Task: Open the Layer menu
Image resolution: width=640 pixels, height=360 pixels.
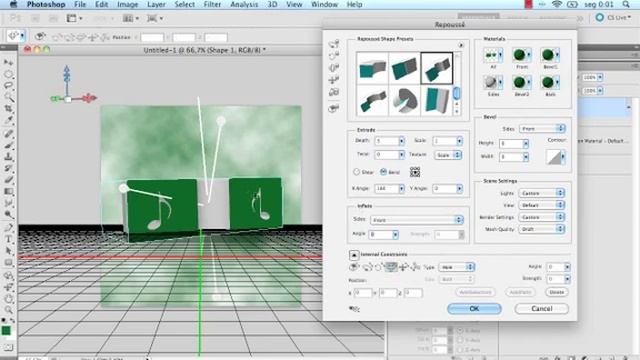Action: pos(156,4)
